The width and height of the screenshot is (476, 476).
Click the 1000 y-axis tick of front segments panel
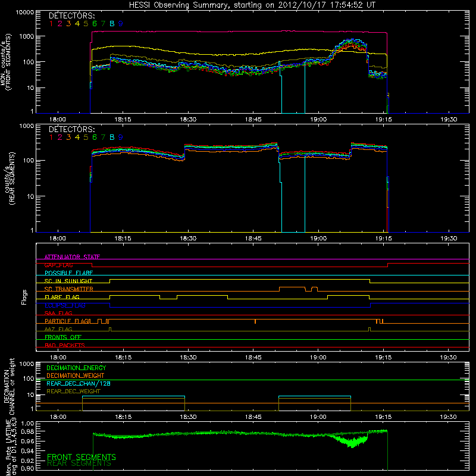click(27, 36)
